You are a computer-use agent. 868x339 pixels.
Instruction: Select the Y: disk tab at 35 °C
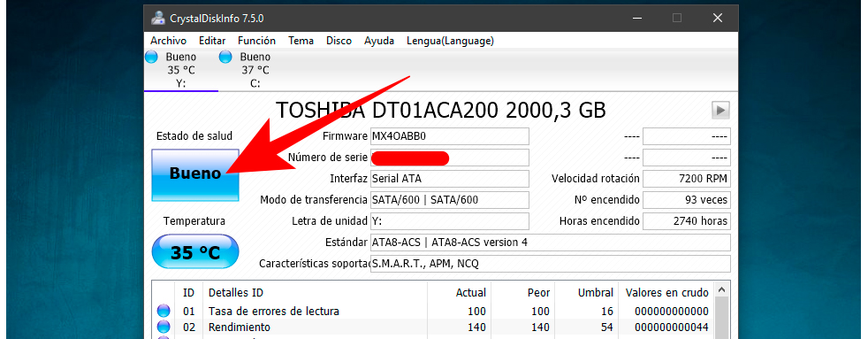181,70
